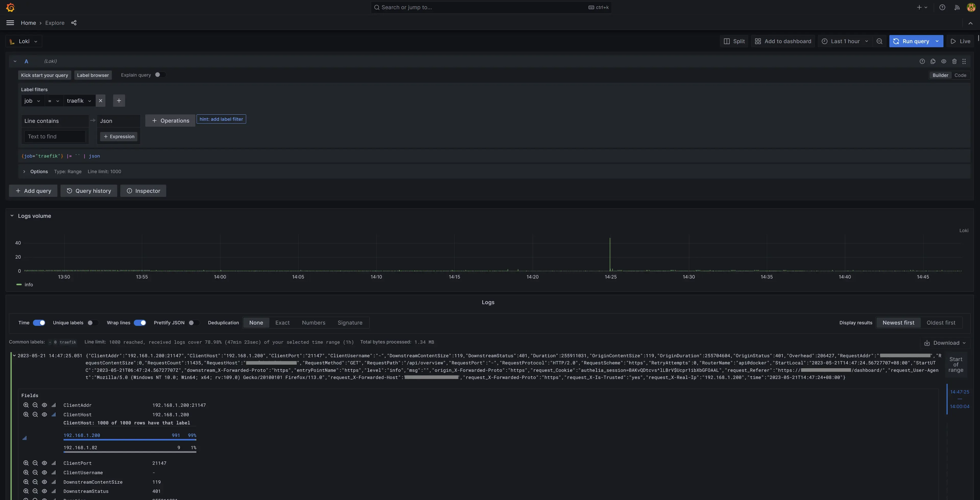This screenshot has width=980, height=500.
Task: Zoom out the time range
Action: coord(879,41)
